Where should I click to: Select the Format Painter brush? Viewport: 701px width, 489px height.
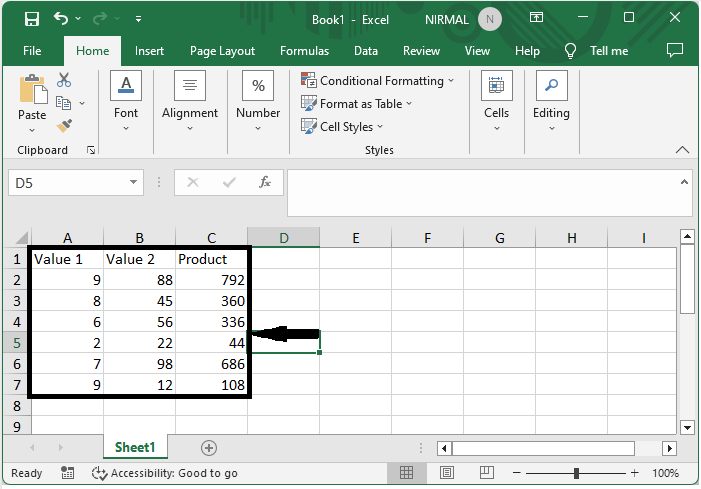pos(64,126)
